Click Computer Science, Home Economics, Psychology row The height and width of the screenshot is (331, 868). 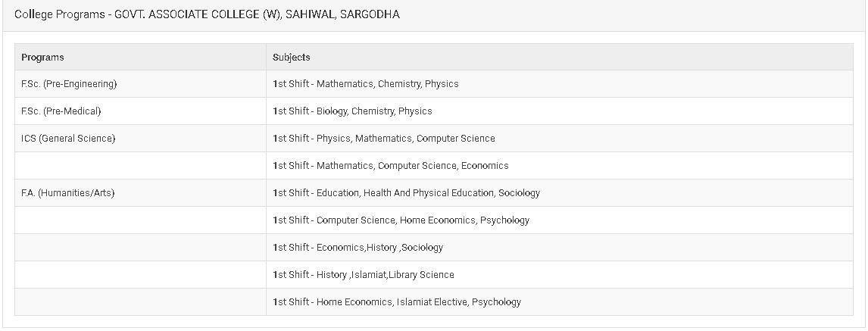[x=401, y=220]
